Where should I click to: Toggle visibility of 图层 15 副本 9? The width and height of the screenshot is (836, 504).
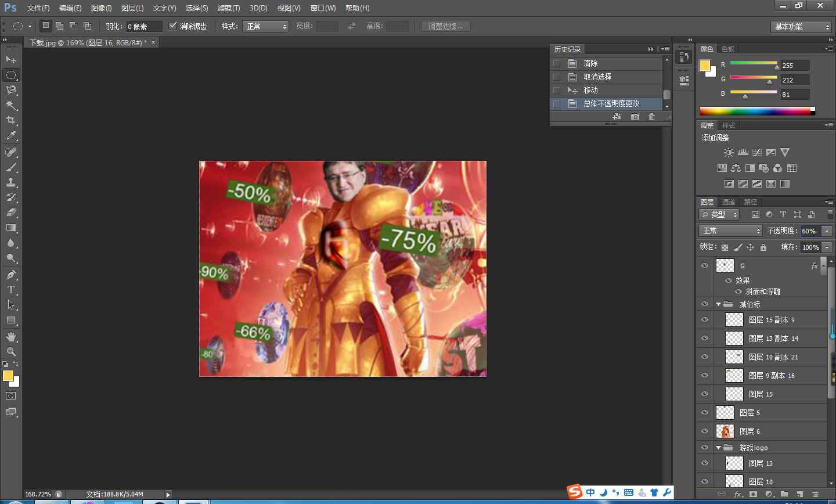705,319
